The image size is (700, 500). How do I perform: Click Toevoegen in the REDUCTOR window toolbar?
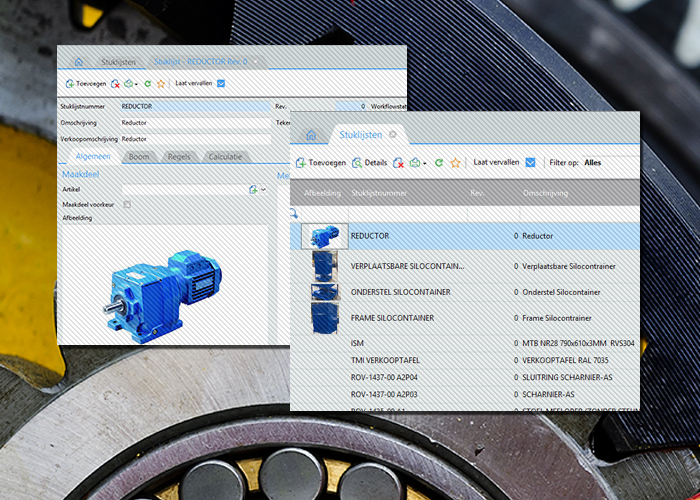(x=86, y=83)
